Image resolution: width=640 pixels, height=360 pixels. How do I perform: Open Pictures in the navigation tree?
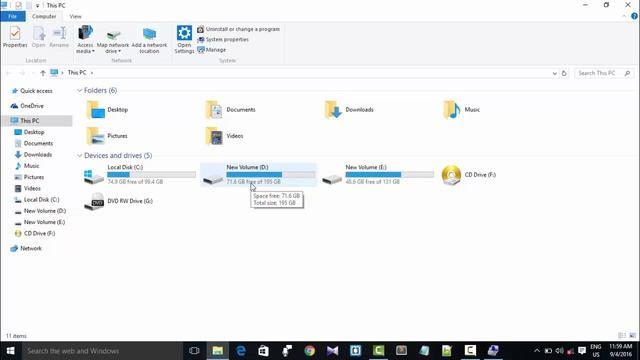pos(29,177)
